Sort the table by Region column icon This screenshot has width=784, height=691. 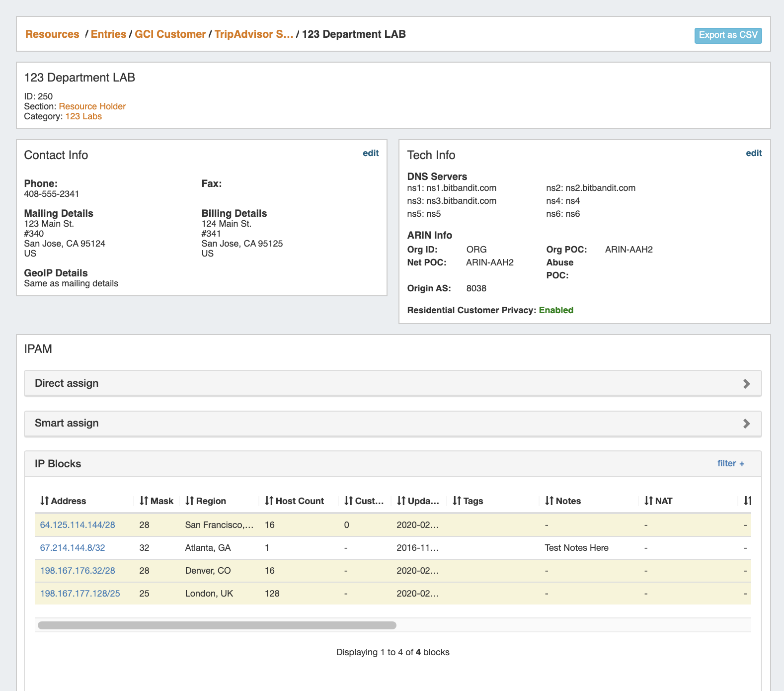click(x=189, y=501)
